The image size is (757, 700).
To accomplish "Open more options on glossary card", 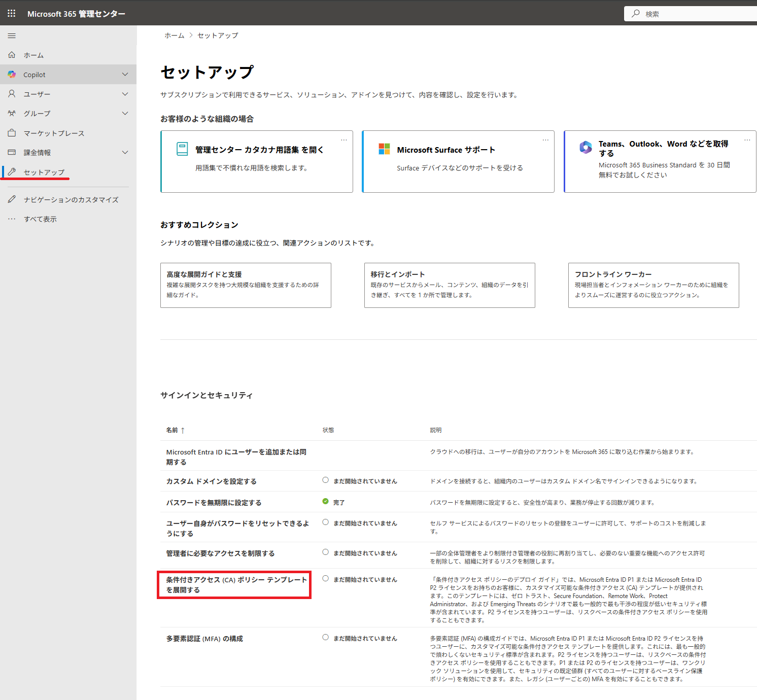I will click(x=344, y=140).
